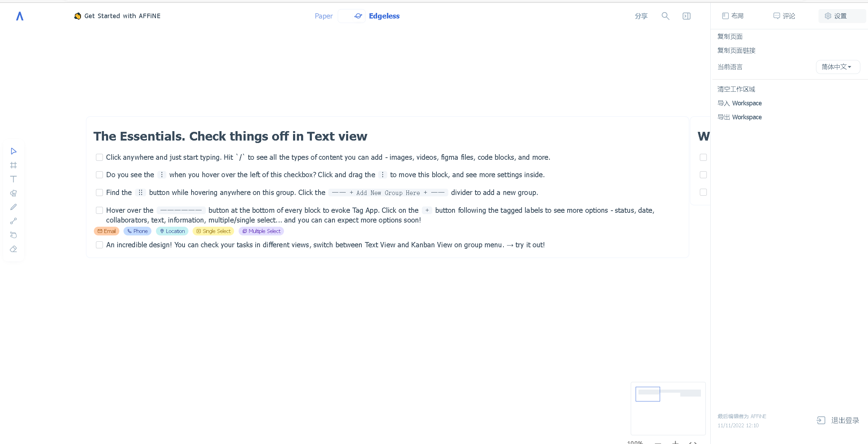This screenshot has height=444, width=868.
Task: Click the 退出登录 logout button
Action: [x=838, y=420]
